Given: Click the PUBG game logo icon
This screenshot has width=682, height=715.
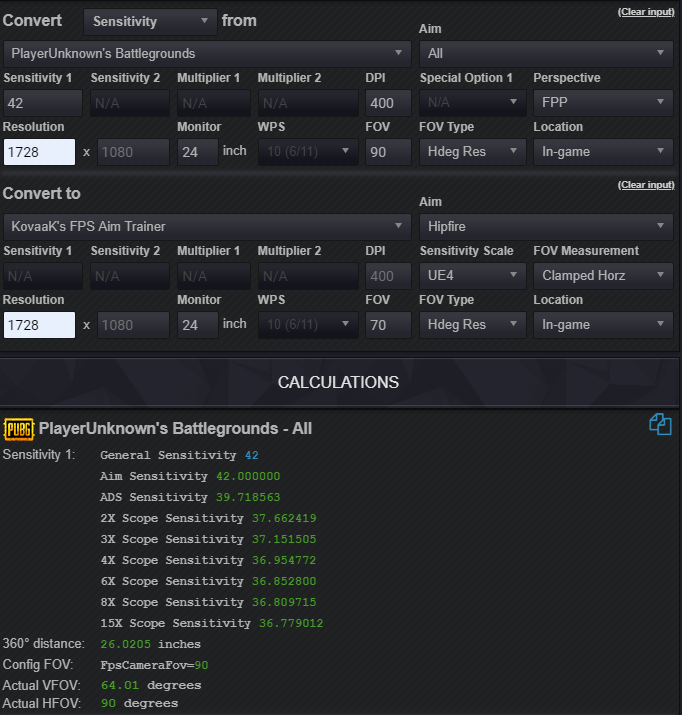Looking at the screenshot, I should [x=19, y=429].
